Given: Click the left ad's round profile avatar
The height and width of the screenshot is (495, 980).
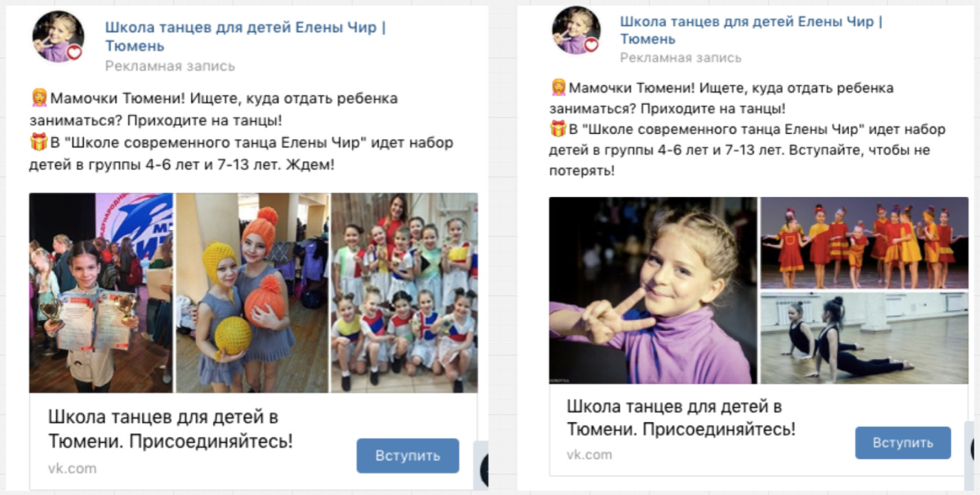Looking at the screenshot, I should coord(58,36).
